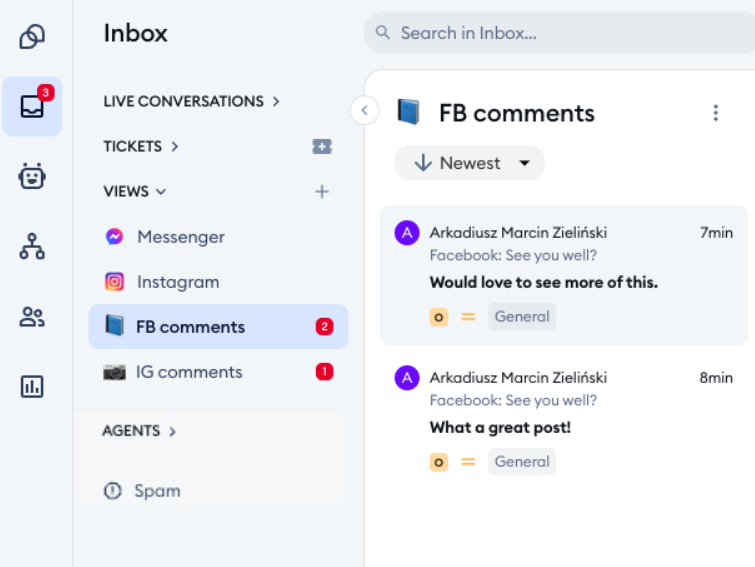This screenshot has width=755, height=567.
Task: Open the IG comments view
Action: click(x=189, y=372)
